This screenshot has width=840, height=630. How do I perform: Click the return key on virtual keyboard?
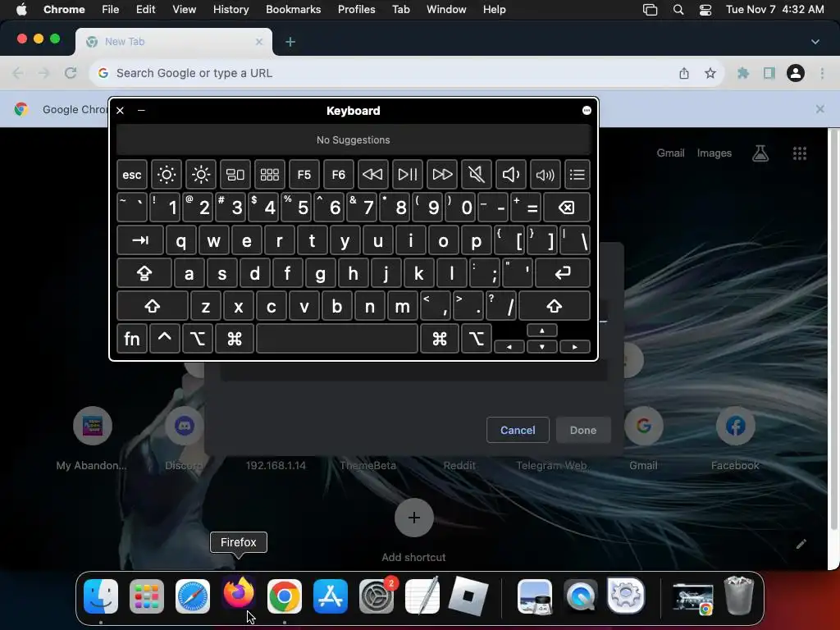(563, 273)
